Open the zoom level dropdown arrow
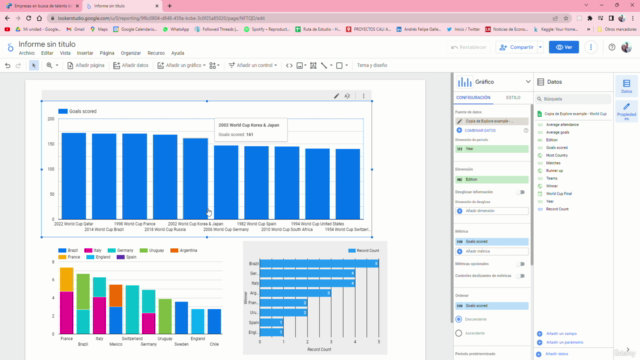 [57, 65]
